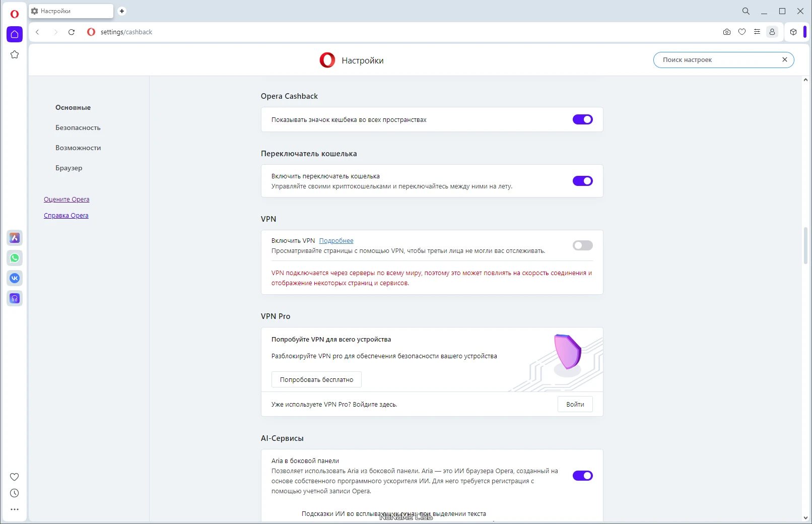Reload the settings page
812x524 pixels.
tap(72, 32)
